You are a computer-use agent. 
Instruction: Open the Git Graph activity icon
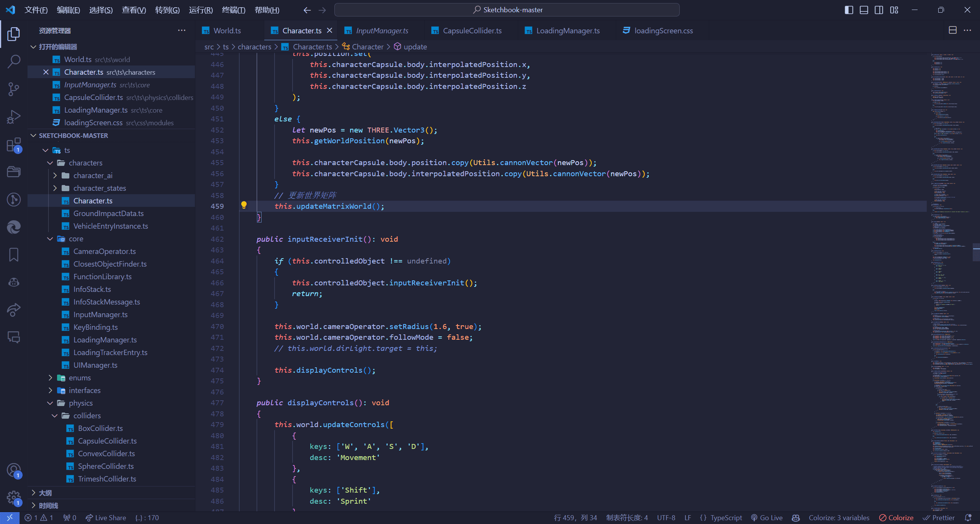click(x=14, y=199)
